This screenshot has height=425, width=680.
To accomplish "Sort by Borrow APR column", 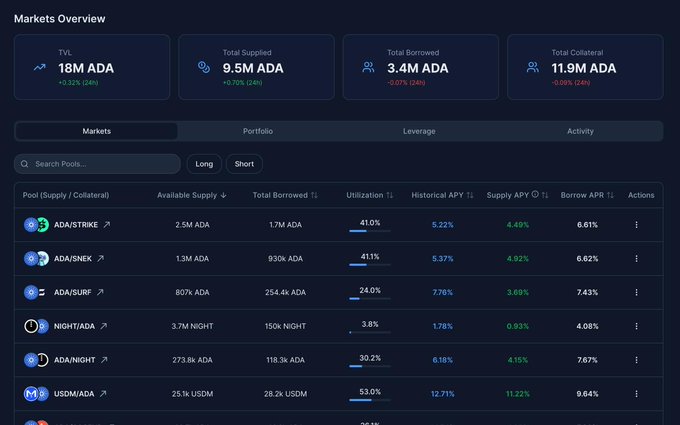I will [x=587, y=195].
